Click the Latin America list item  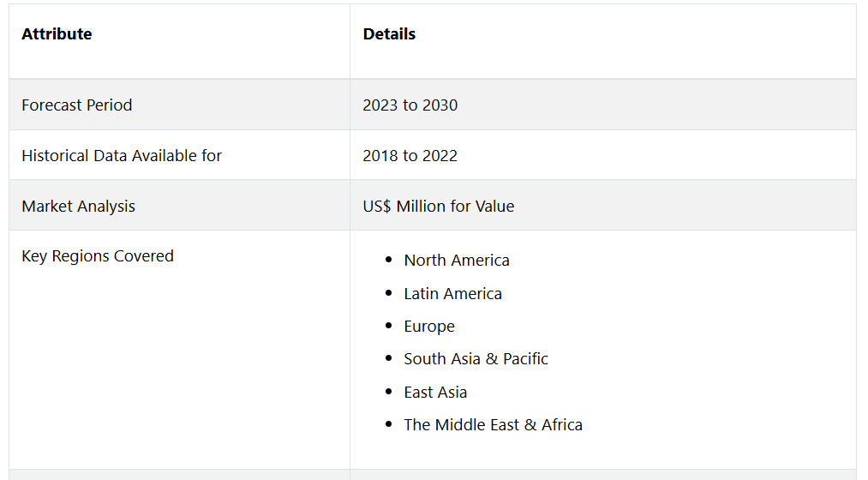[452, 293]
